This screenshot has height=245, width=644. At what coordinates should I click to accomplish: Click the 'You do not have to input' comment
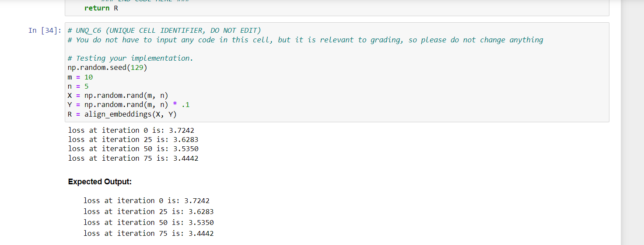[x=306, y=40]
